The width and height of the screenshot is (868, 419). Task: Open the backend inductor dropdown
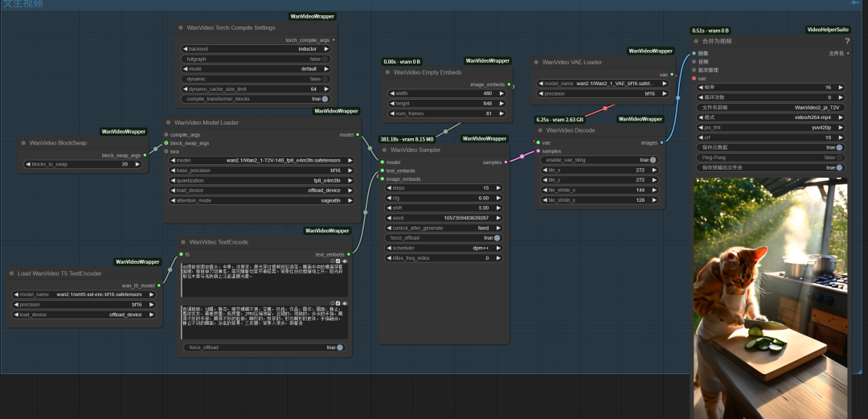256,49
